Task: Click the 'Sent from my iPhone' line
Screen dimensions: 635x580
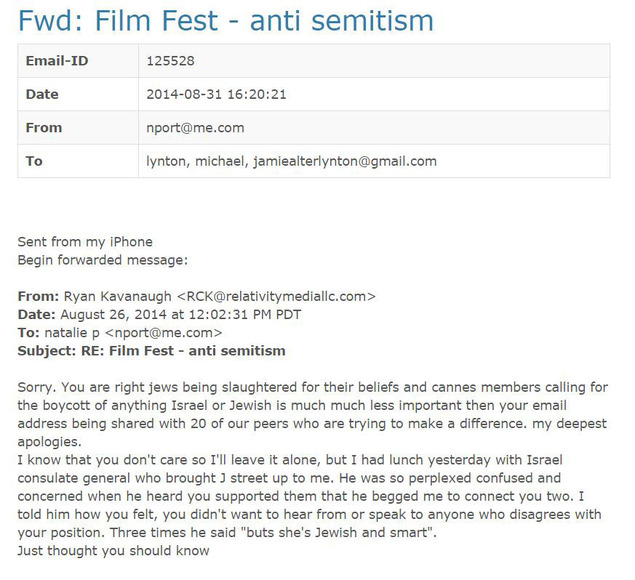Action: pos(85,242)
